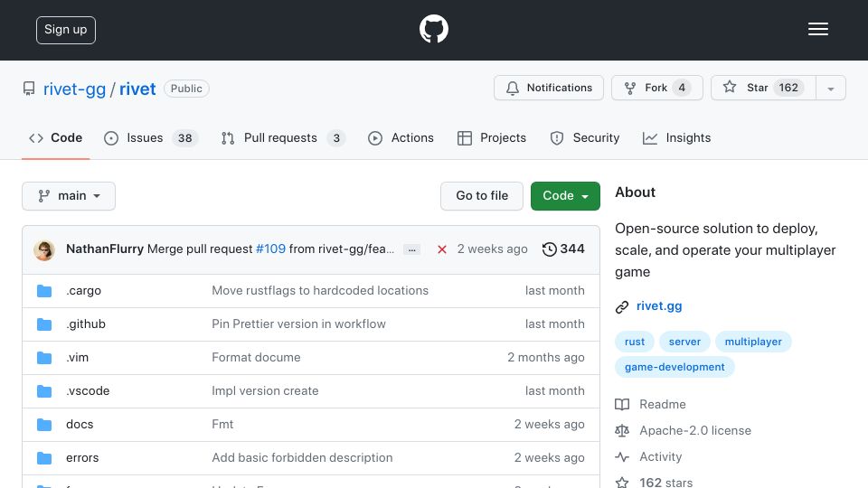This screenshot has width=868, height=488.
Task: Open the main branch selector dropdown
Action: click(69, 196)
